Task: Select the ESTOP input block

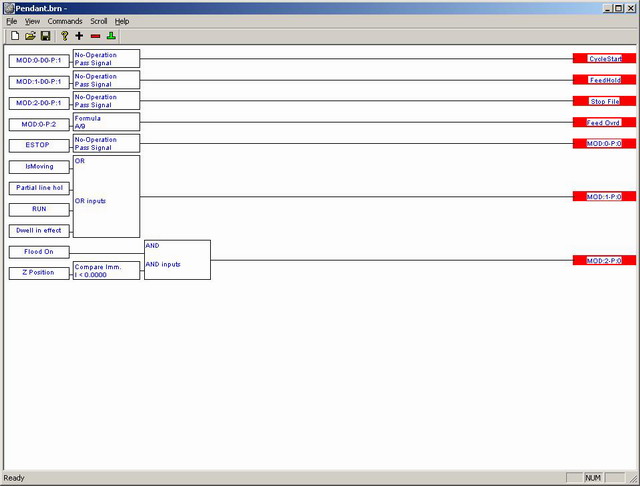Action: point(39,145)
